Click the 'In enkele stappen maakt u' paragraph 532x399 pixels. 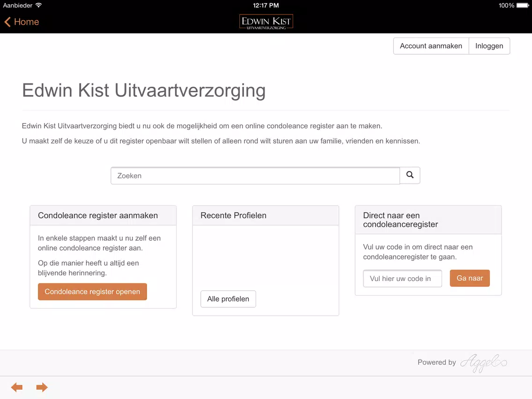tap(99, 243)
